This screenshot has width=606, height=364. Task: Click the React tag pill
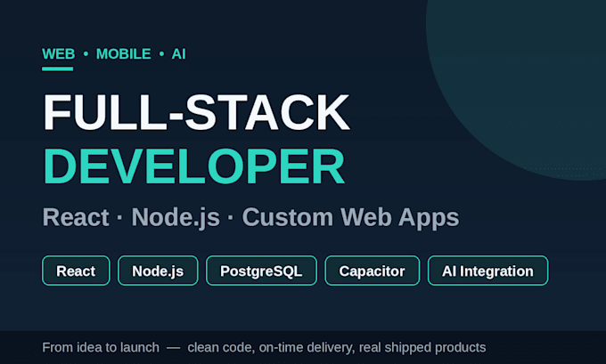click(76, 271)
